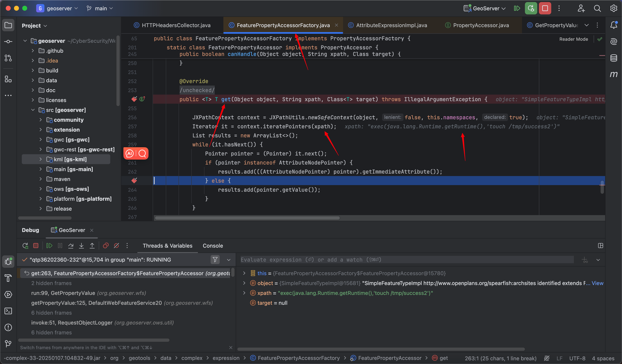
Task: Switch to AttributeExpressionImpl.java tab
Action: (x=388, y=25)
